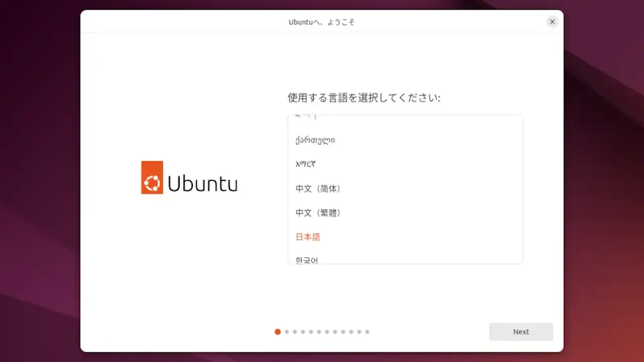The height and width of the screenshot is (362, 644).
Task: Click the 使用する言語を選択してください prompt text
Action: tap(364, 98)
